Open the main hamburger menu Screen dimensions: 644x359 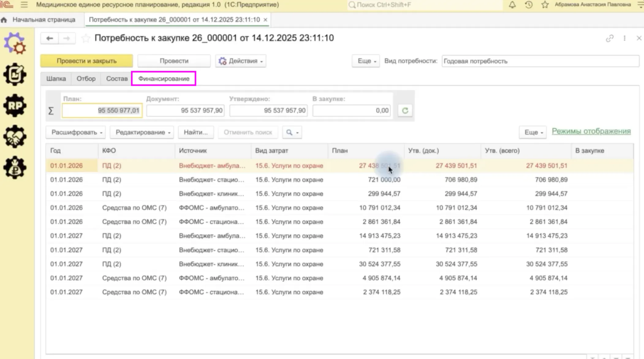point(24,5)
